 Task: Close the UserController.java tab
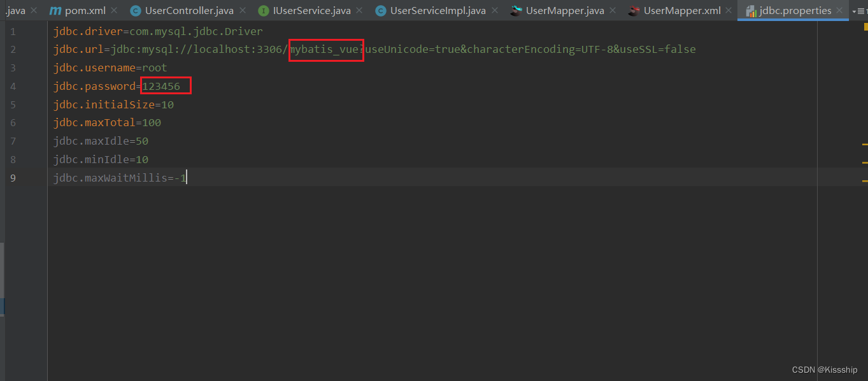pyautogui.click(x=242, y=11)
